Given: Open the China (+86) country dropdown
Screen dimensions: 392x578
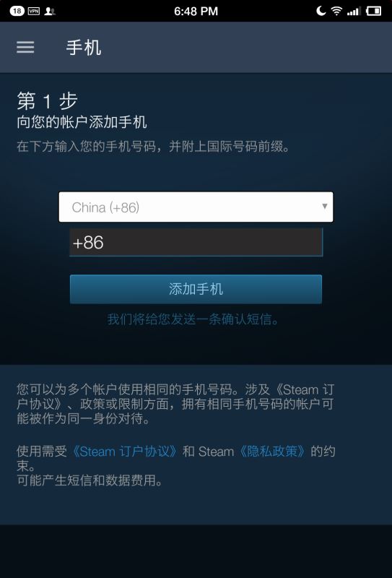Looking at the screenshot, I should point(196,207).
